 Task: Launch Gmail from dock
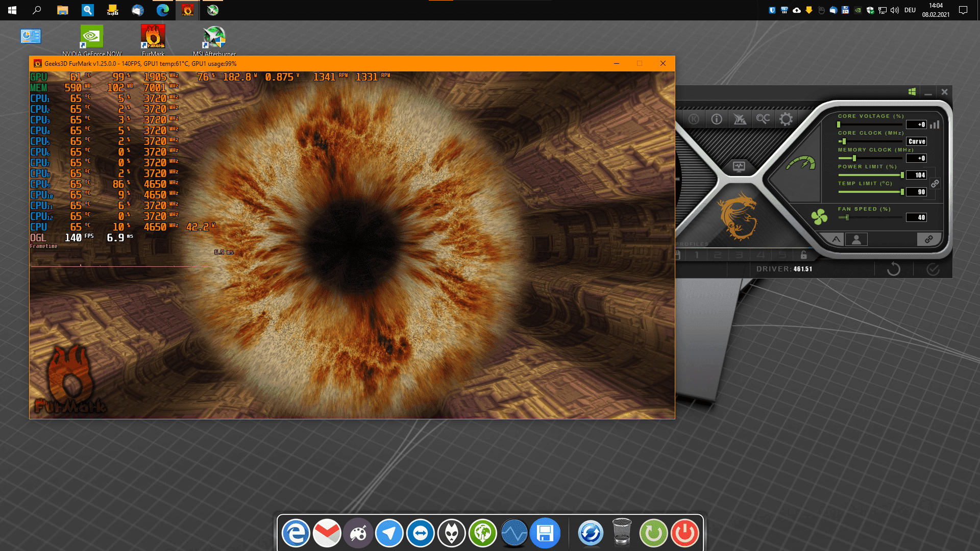pos(327,533)
